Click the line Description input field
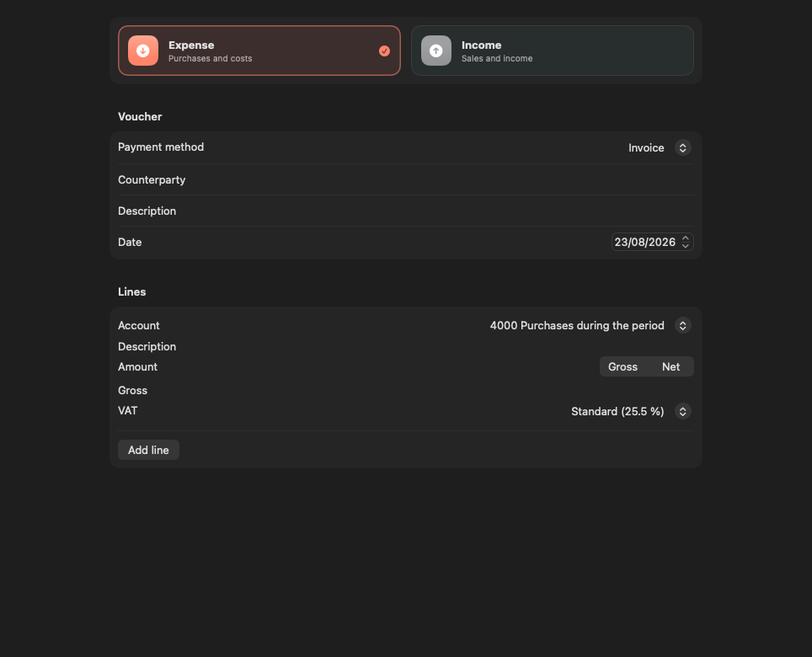 click(x=406, y=346)
